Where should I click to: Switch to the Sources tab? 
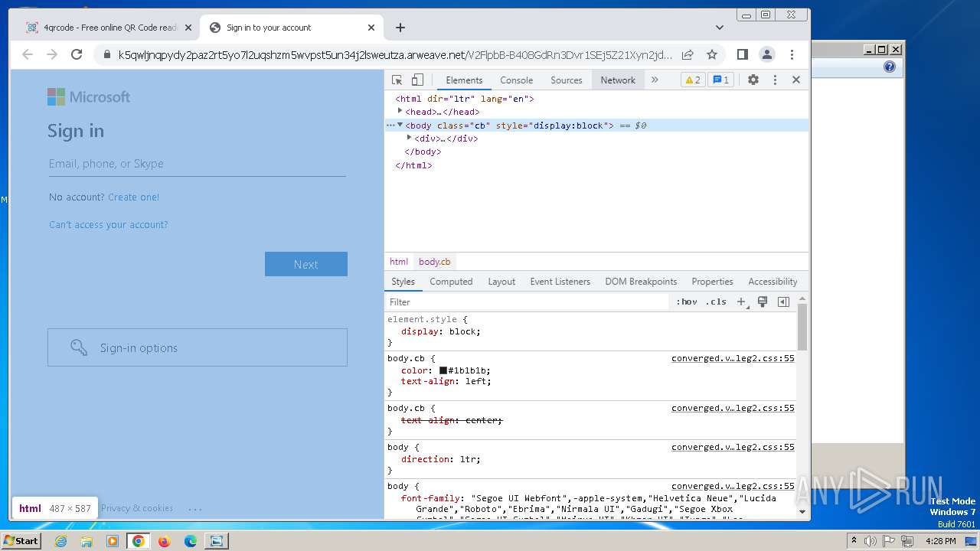[567, 80]
